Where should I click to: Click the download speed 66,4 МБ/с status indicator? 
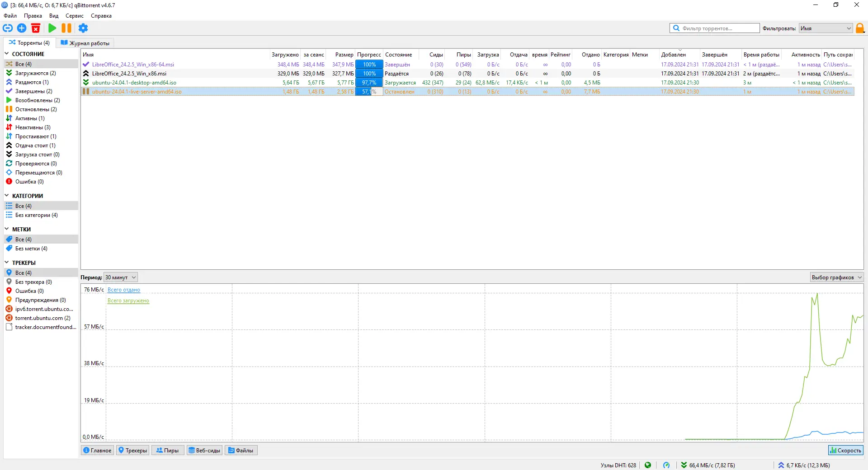pyautogui.click(x=708, y=465)
